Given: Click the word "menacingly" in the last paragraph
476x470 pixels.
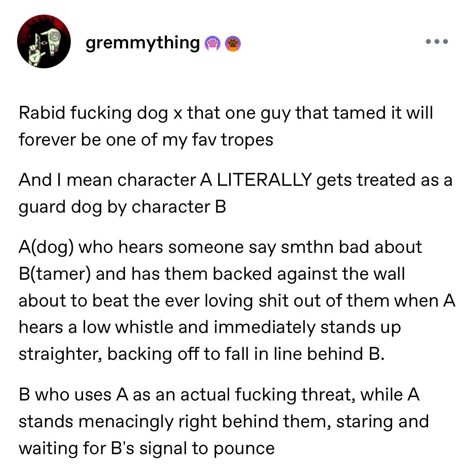Looking at the screenshot, I should click(x=126, y=421).
